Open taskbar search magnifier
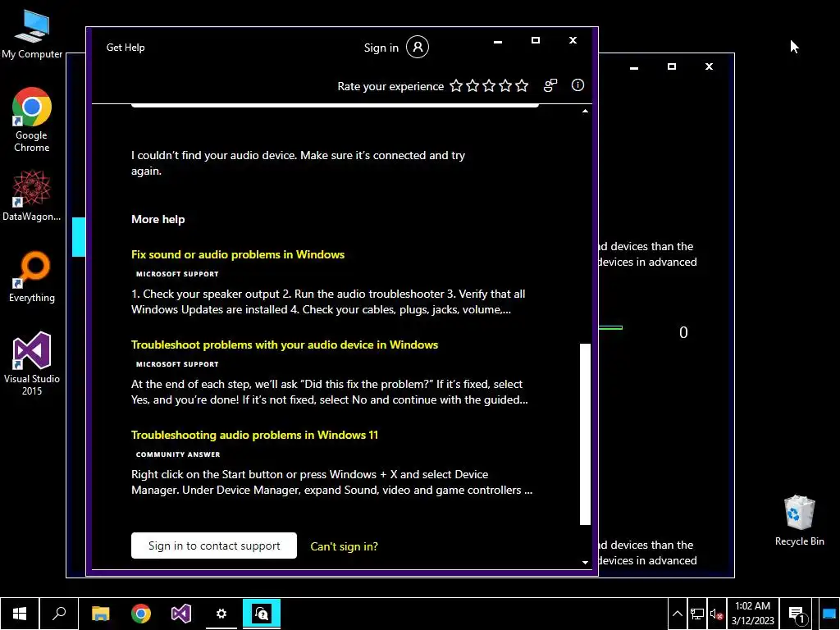The height and width of the screenshot is (630, 840). (59, 614)
